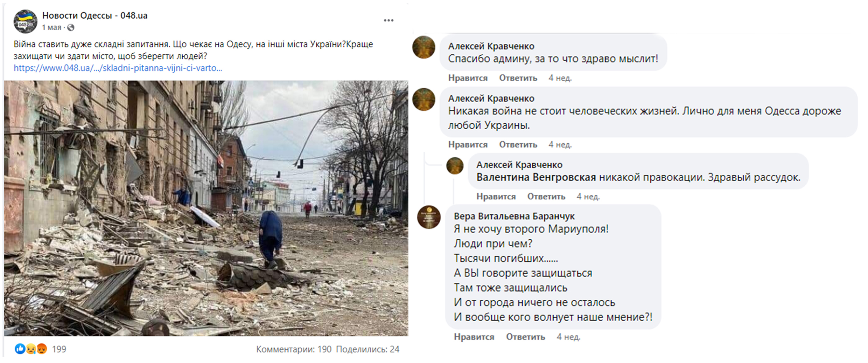Reply to Вера Витальевна Баранчук's comment
The image size is (868, 363).
525,337
